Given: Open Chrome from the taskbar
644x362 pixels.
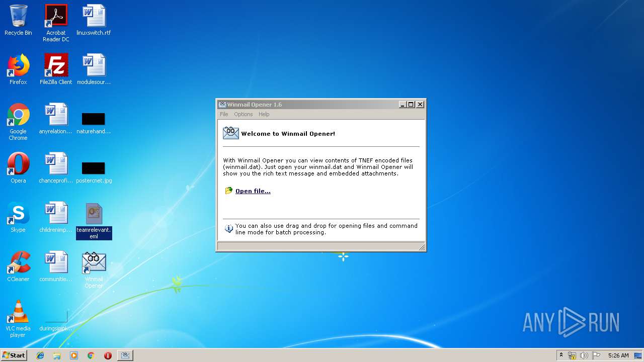Looking at the screenshot, I should 91,355.
